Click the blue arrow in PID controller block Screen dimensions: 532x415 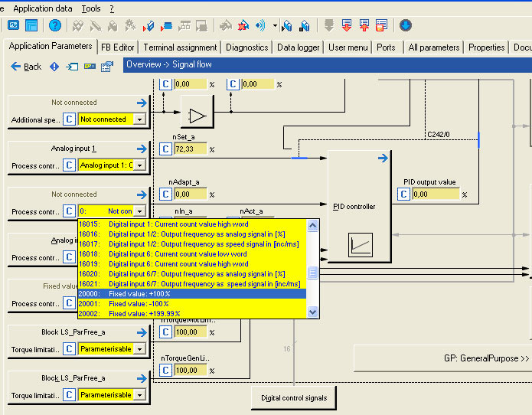[x=382, y=158]
